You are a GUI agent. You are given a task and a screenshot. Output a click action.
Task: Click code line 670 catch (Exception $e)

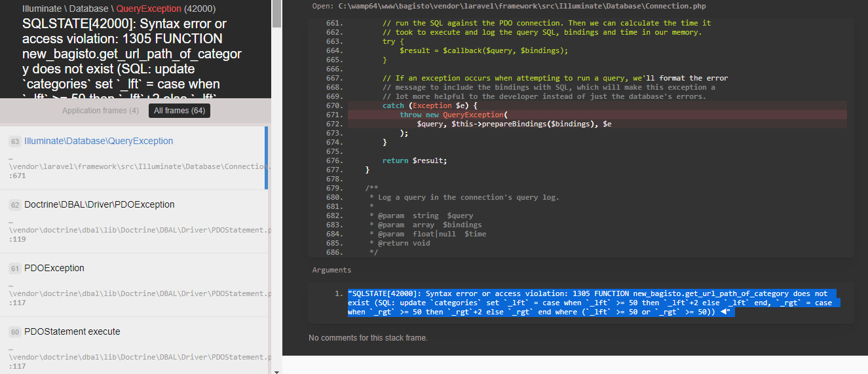coord(597,105)
